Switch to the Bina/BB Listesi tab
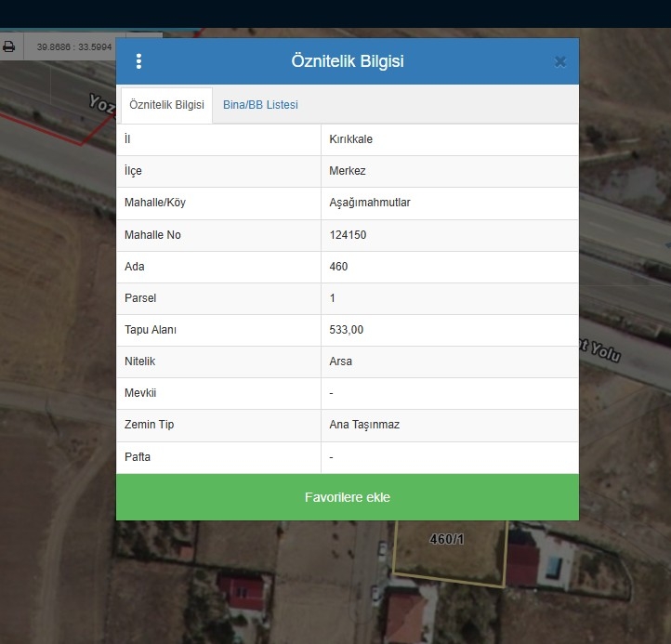The image size is (671, 644). coord(260,105)
